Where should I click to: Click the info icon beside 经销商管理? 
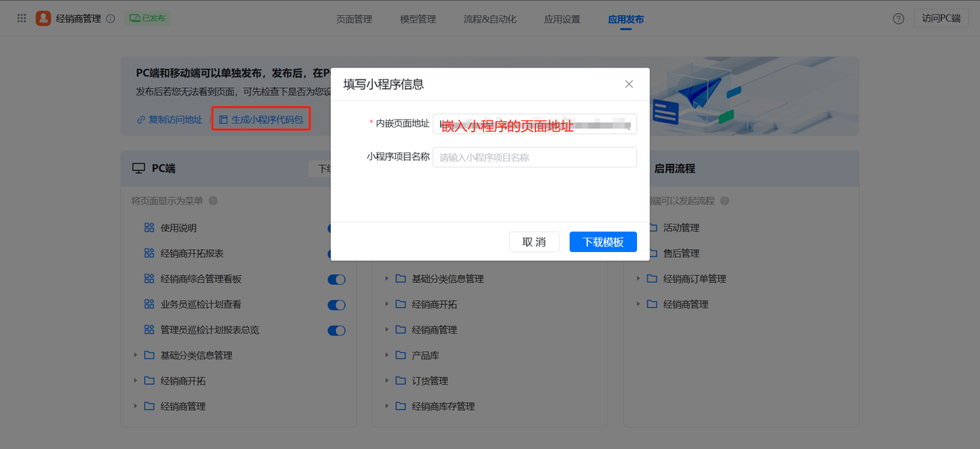point(110,18)
